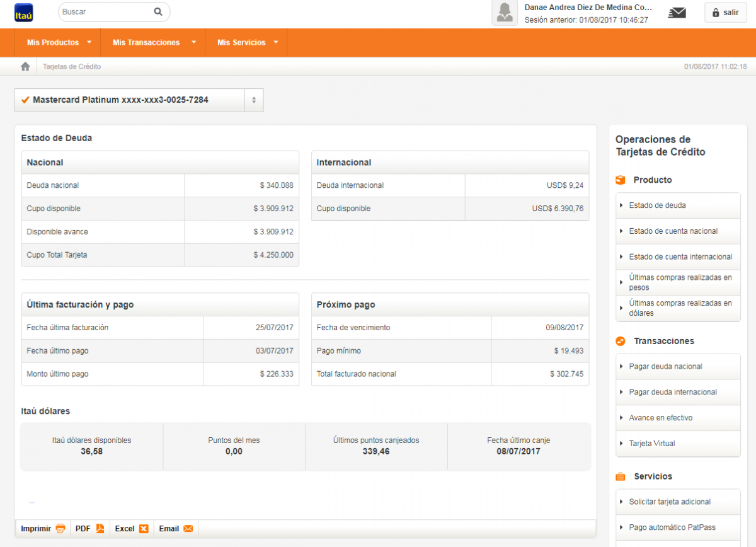Open Últimas compras realizadas en pesos
This screenshot has height=547, width=756.
click(x=678, y=282)
